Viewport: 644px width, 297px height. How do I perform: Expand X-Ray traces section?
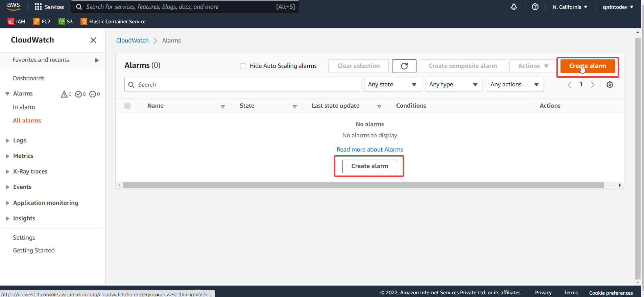[7, 171]
